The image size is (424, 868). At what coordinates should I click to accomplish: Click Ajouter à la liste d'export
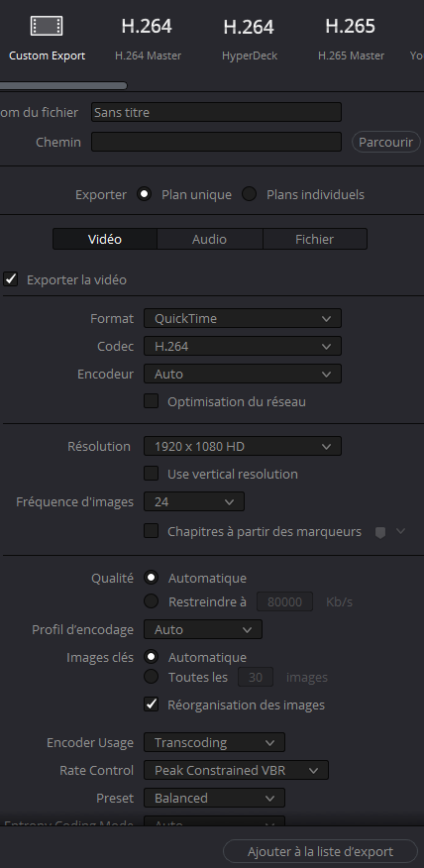[321, 851]
